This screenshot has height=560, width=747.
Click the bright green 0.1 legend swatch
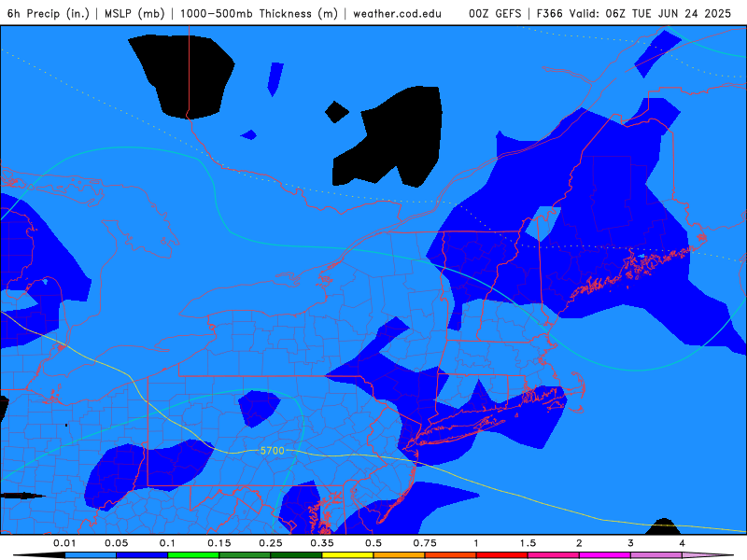[193, 555]
